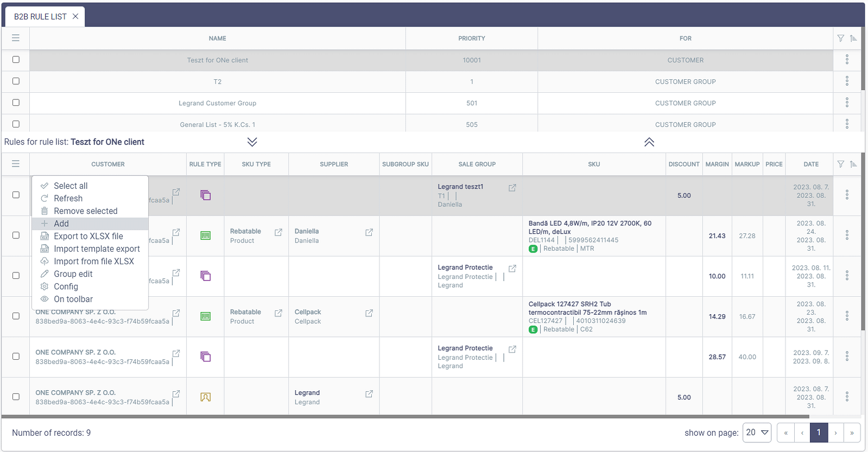Viewport: 868px width, 452px height.
Task: Select Export to XLSX file option
Action: point(88,236)
